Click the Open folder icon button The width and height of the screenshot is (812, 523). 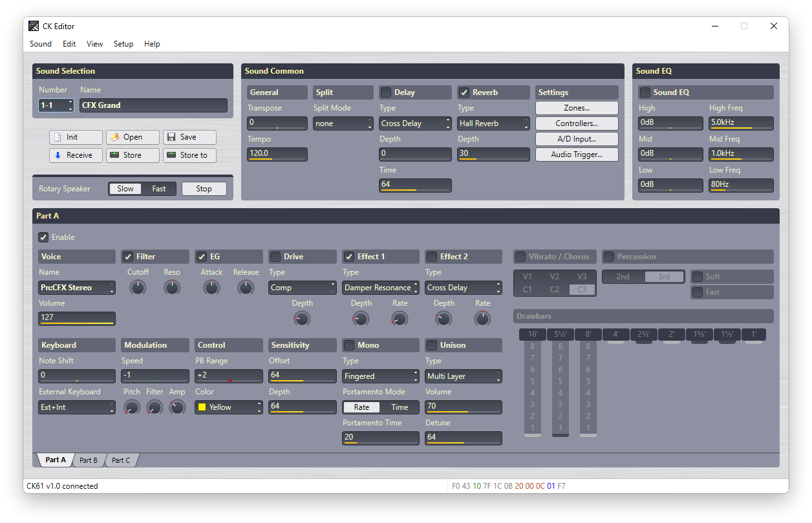[x=133, y=137]
